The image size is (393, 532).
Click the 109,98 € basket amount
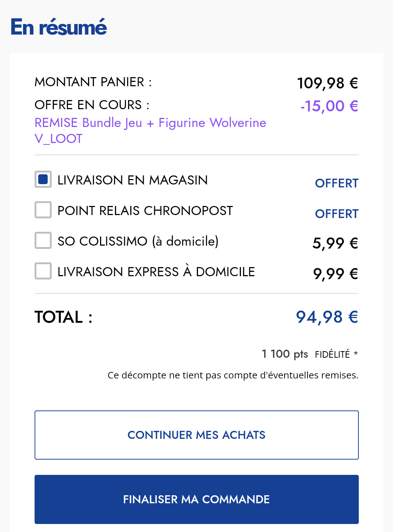[327, 83]
